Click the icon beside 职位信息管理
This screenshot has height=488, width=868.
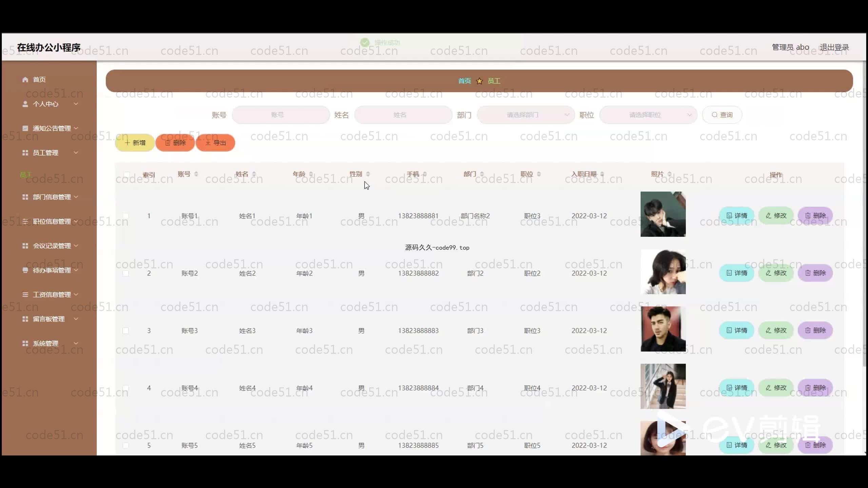pos(25,221)
